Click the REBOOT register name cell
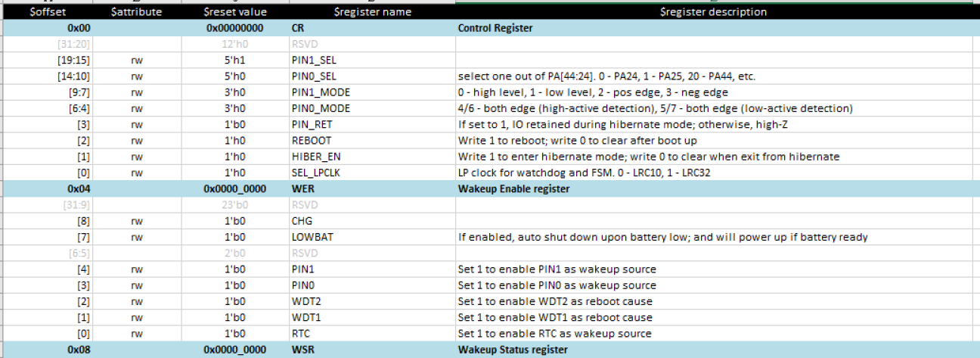Viewport: 980px width, 358px height. (x=311, y=141)
